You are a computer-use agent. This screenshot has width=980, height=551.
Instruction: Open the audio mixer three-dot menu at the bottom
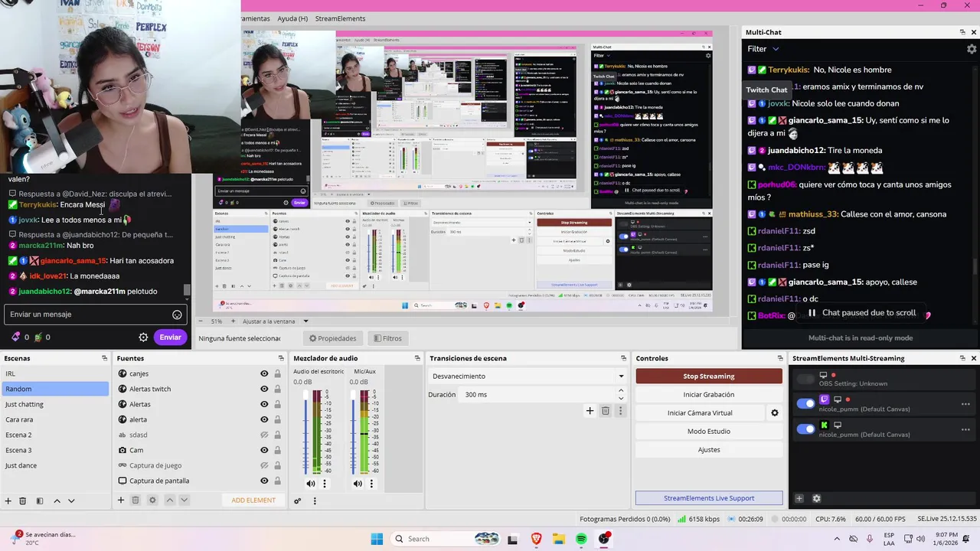click(x=315, y=501)
